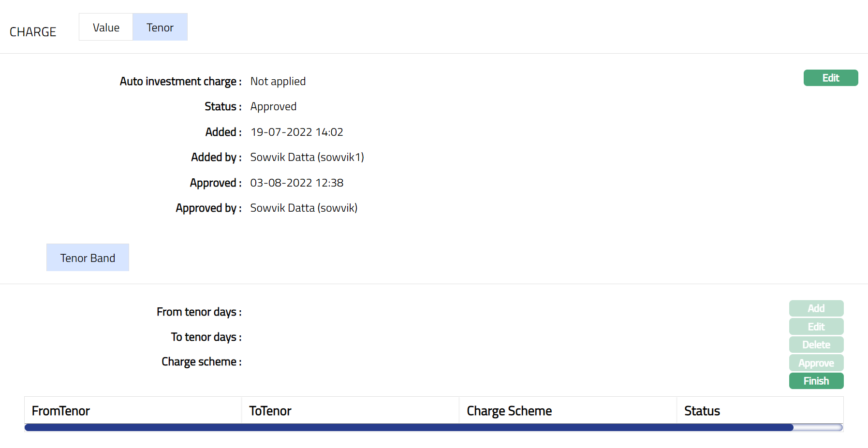
Task: Select the Charge Scheme column header
Action: [x=509, y=411]
